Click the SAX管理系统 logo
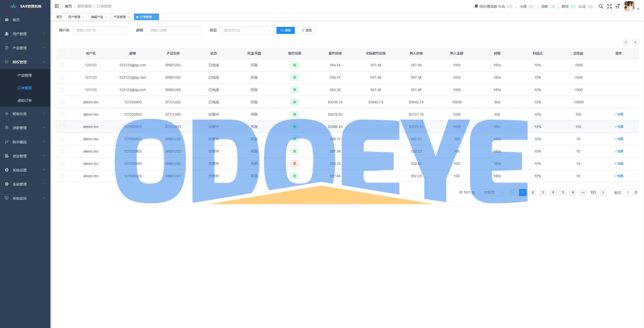This screenshot has height=328, width=644. [x=25, y=6]
